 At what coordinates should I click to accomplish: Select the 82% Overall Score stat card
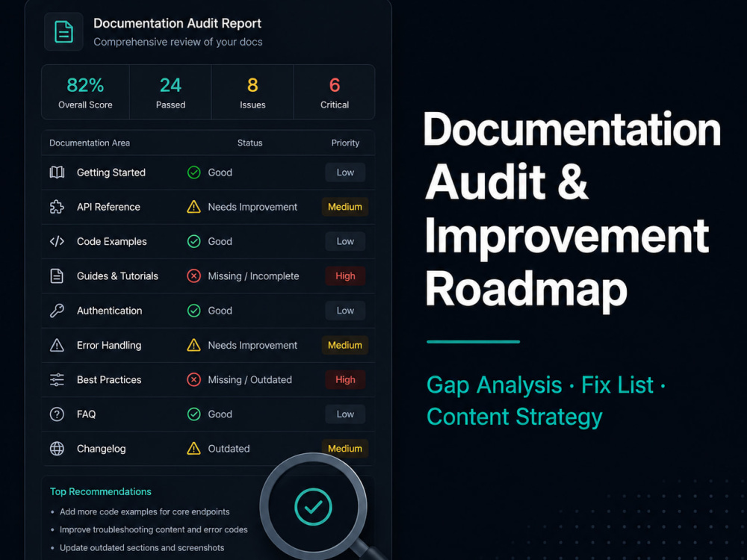[86, 92]
